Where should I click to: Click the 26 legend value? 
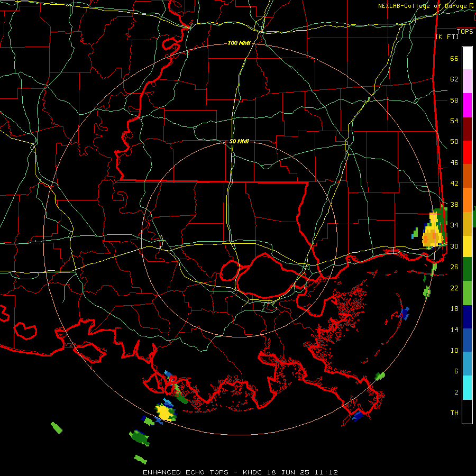coord(454,267)
